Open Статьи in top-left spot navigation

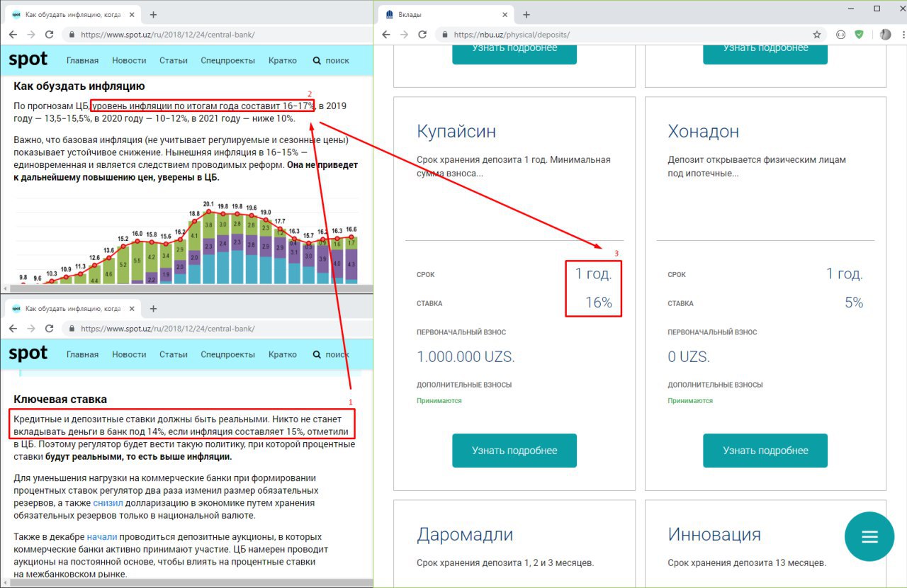pyautogui.click(x=174, y=60)
